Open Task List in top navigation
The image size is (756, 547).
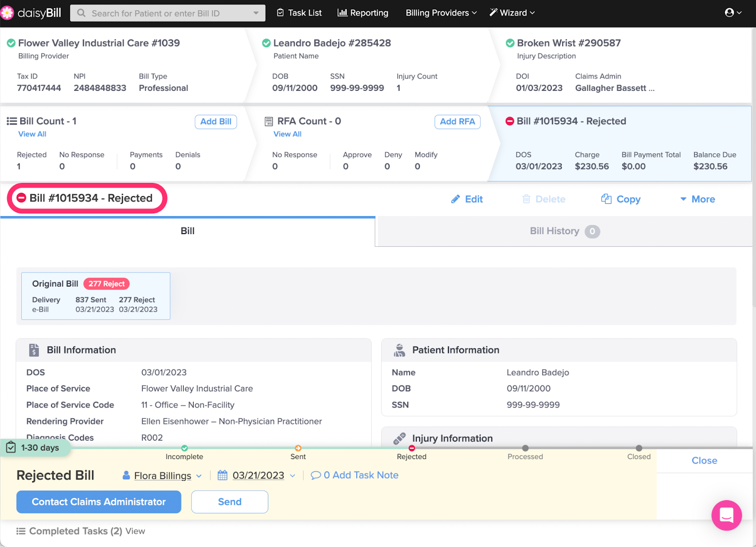[299, 13]
